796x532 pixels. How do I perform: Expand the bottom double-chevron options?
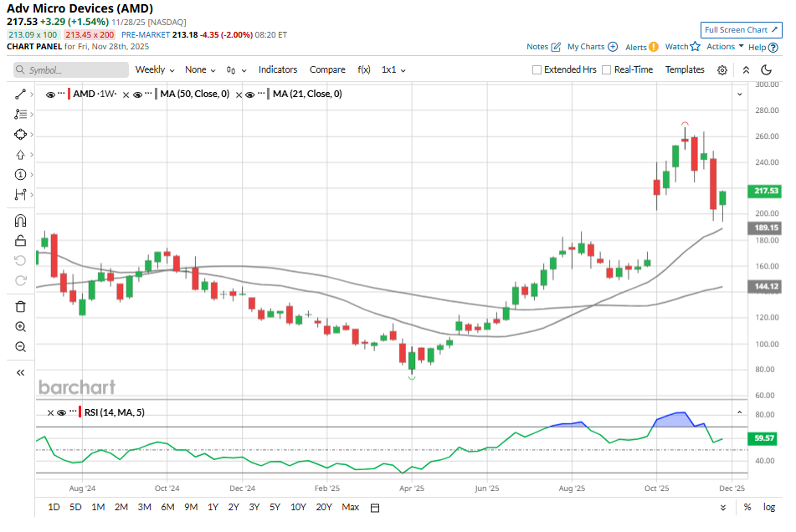point(723,508)
